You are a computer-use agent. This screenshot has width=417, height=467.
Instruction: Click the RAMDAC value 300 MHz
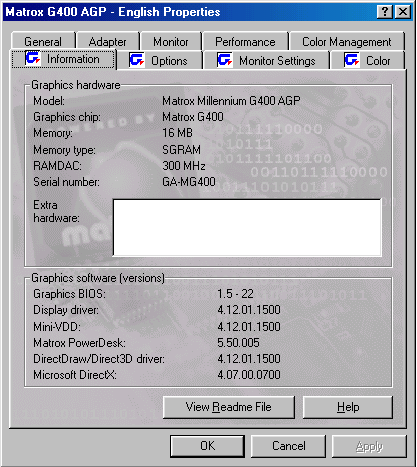tap(184, 165)
